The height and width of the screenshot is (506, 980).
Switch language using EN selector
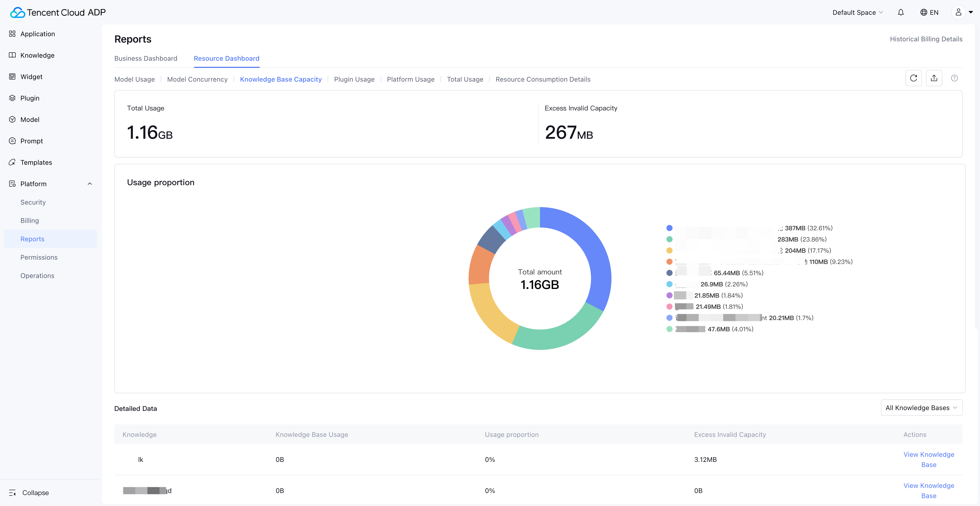929,12
